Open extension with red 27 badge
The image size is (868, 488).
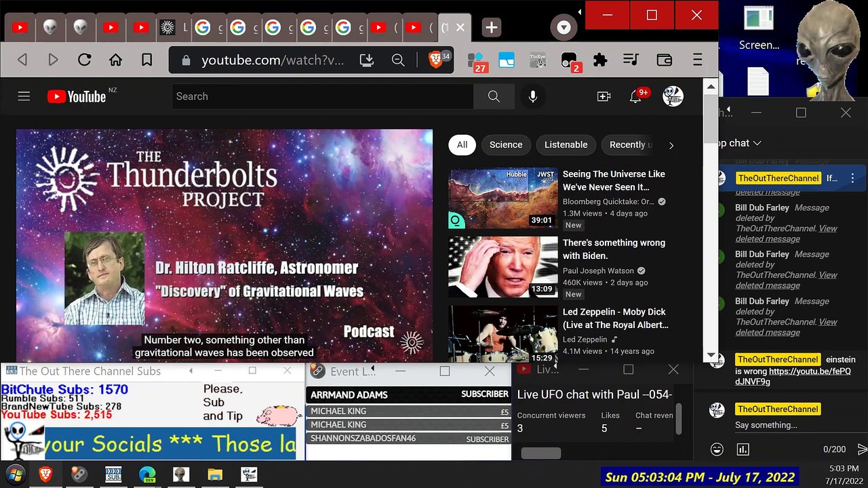tap(477, 62)
